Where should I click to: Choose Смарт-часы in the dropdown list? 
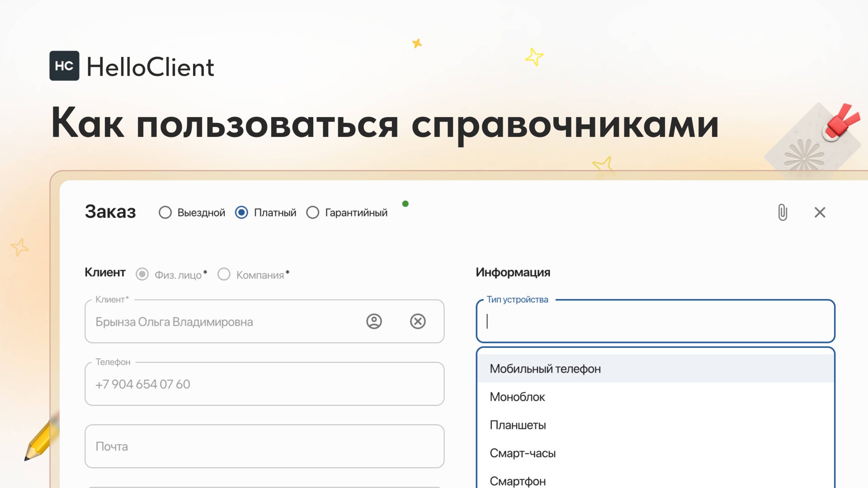click(523, 453)
